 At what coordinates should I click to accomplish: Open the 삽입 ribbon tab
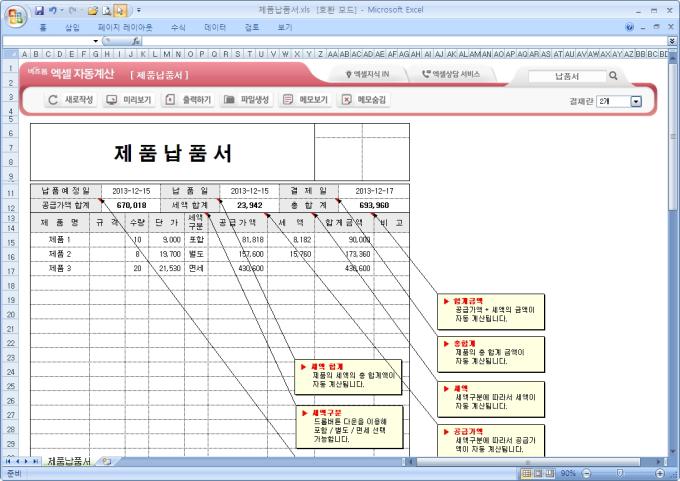coord(72,27)
